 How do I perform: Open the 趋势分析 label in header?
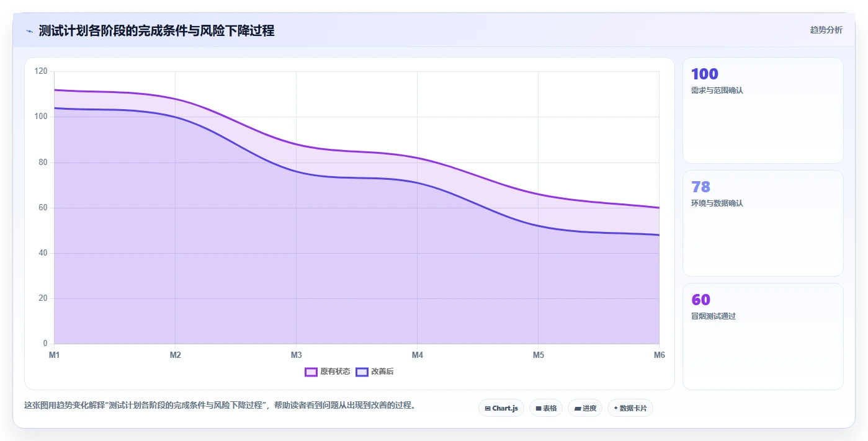click(x=826, y=30)
